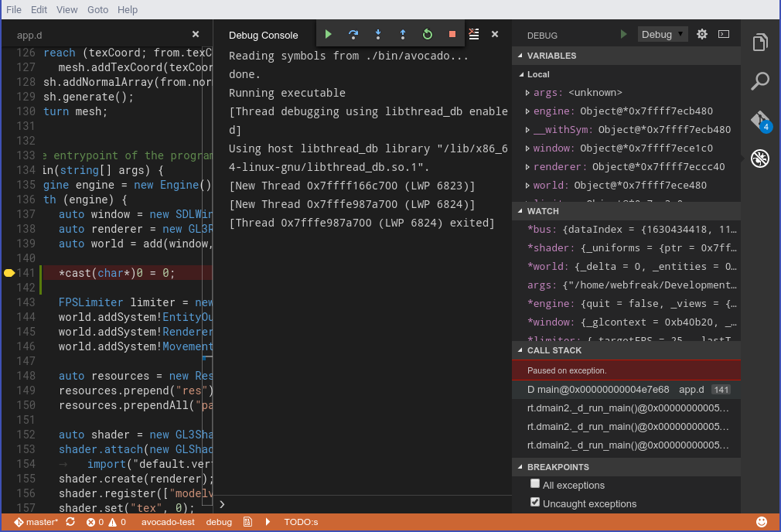Open the Debug configuration dropdown
781x532 pixels.
pos(663,34)
